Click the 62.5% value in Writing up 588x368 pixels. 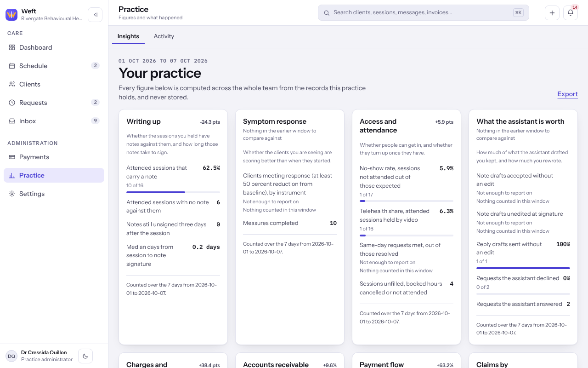point(211,168)
